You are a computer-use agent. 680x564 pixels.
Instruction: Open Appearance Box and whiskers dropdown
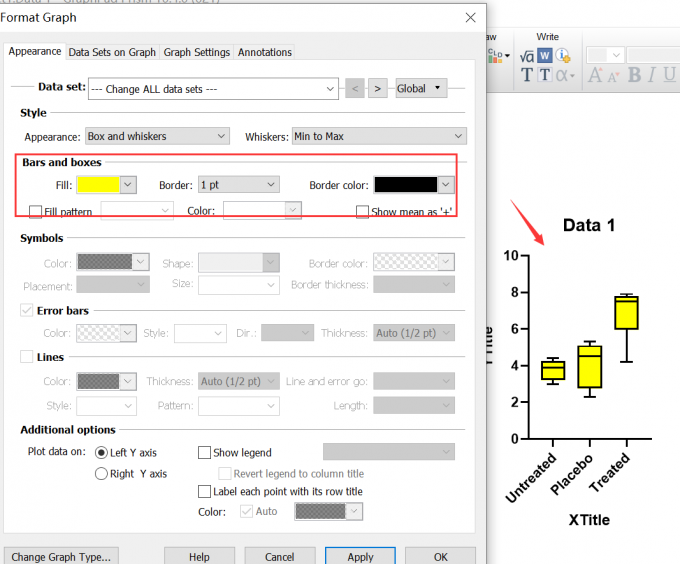point(157,136)
